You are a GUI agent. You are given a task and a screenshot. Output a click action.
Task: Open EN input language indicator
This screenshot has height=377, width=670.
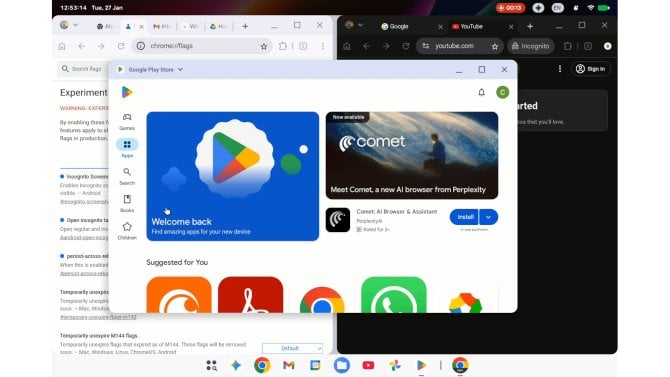(x=557, y=8)
